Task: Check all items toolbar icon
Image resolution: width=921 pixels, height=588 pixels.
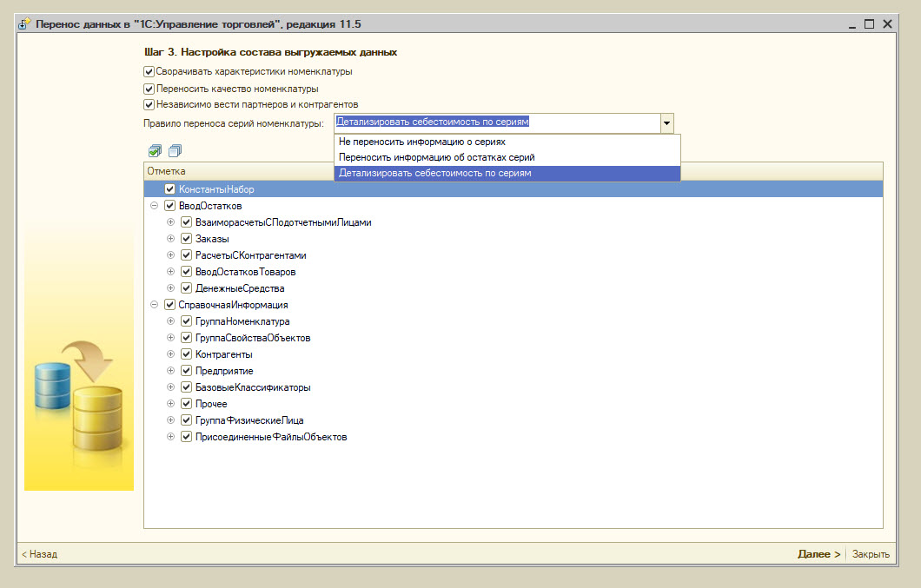Action: point(155,151)
